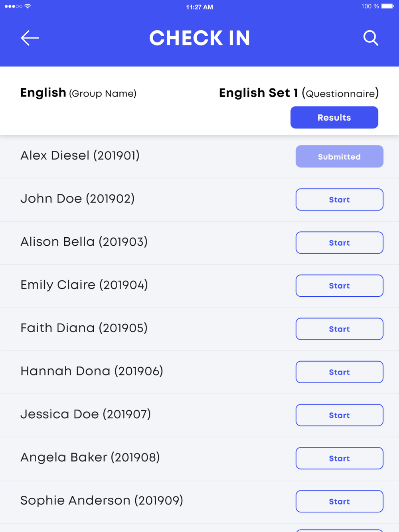Click Start next to Angela Baker
Viewport: 399px width, 532px height.
point(339,458)
